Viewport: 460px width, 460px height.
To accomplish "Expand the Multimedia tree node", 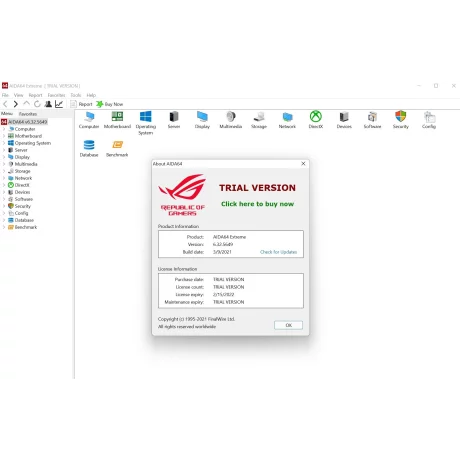I will (x=4, y=164).
